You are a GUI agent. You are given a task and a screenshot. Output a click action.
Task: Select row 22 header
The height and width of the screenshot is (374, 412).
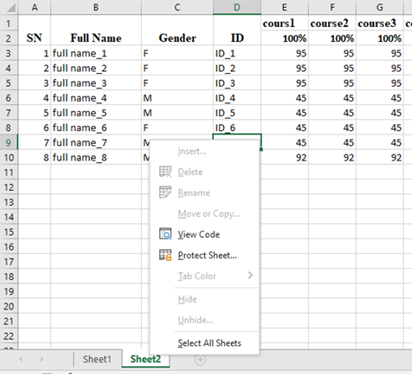(9, 336)
